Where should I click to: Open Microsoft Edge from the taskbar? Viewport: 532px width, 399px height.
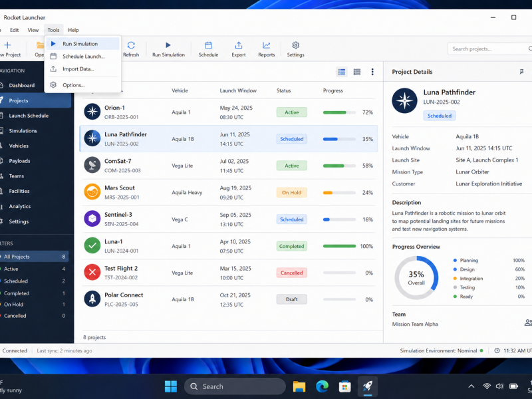(322, 386)
